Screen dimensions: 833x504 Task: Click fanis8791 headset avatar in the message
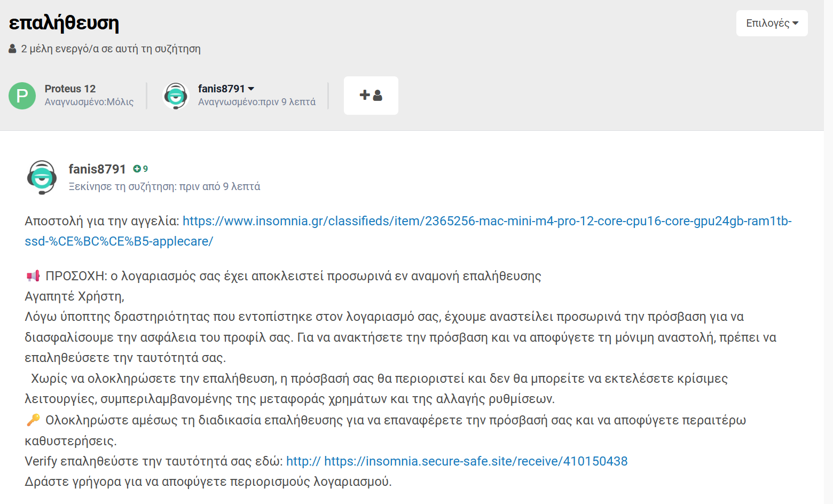42,177
